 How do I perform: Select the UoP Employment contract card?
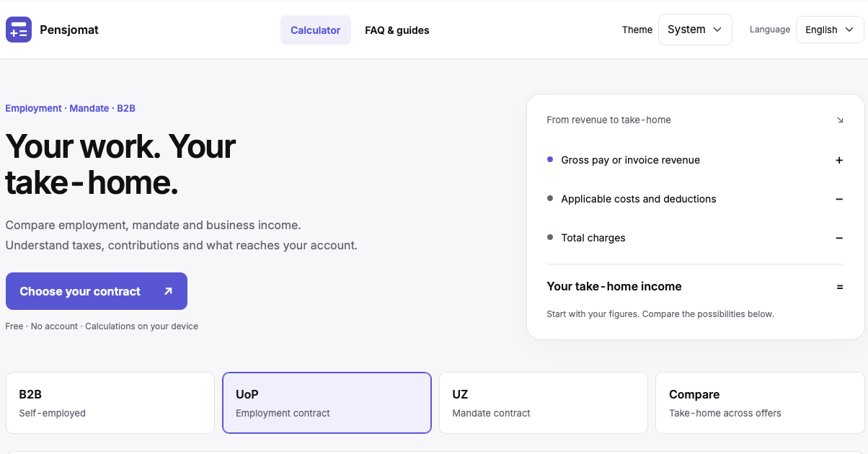(327, 403)
